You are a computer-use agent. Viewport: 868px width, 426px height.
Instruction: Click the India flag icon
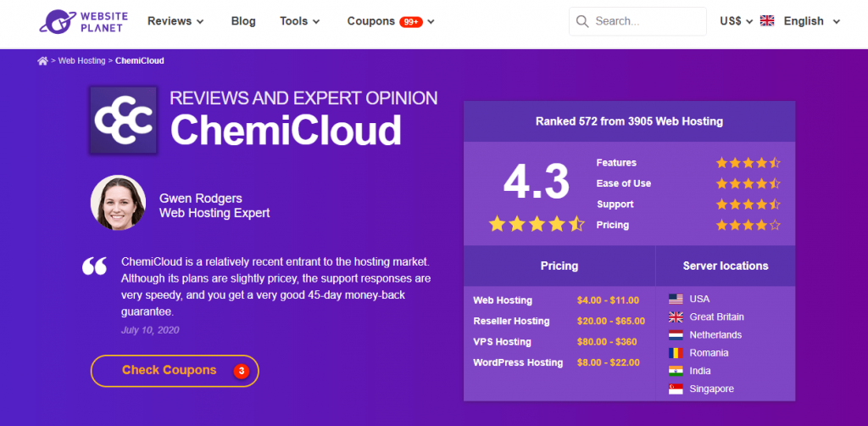tap(676, 371)
